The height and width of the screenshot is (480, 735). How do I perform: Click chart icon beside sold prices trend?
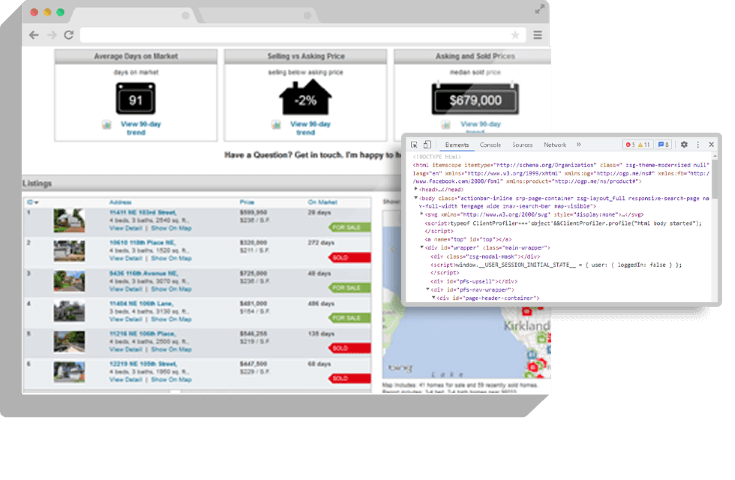[x=446, y=125]
